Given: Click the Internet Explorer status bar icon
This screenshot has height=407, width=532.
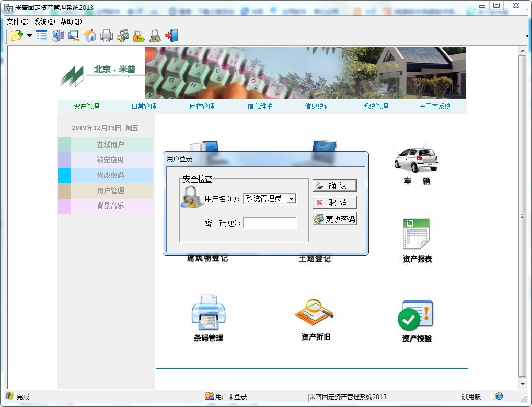Looking at the screenshot, I should (x=499, y=396).
